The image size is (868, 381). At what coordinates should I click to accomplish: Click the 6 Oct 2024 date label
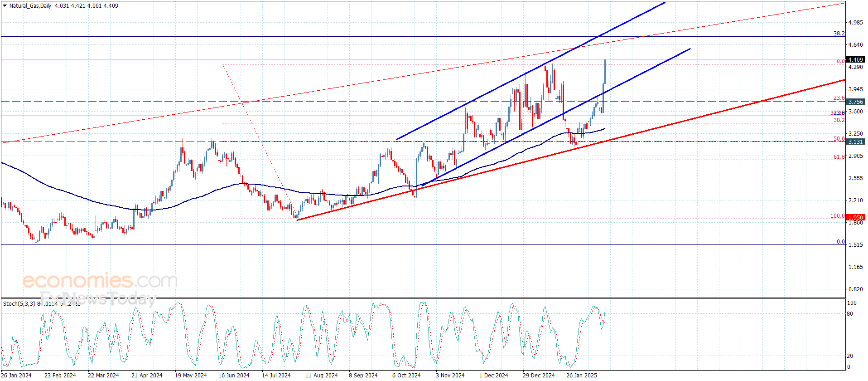(x=406, y=375)
